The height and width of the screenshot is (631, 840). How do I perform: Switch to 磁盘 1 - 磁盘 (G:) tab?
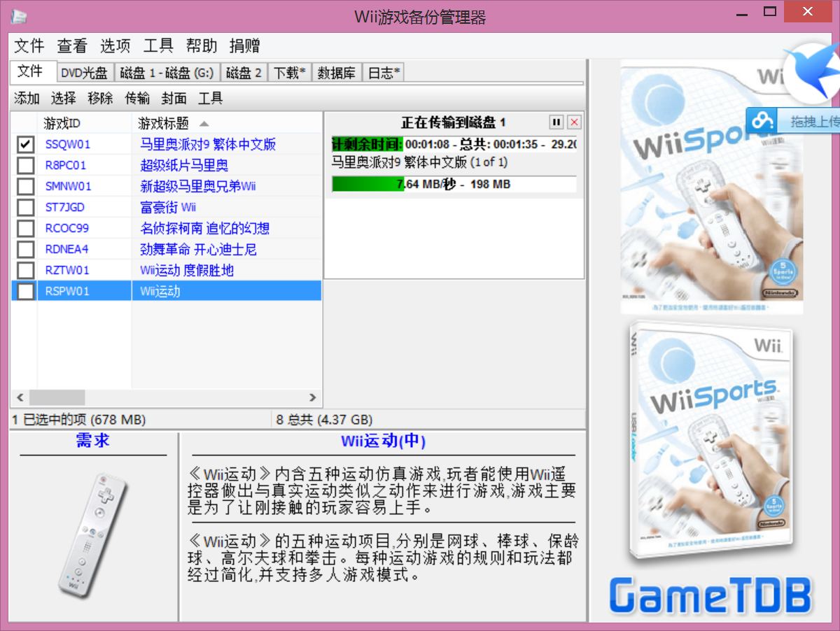pos(167,73)
